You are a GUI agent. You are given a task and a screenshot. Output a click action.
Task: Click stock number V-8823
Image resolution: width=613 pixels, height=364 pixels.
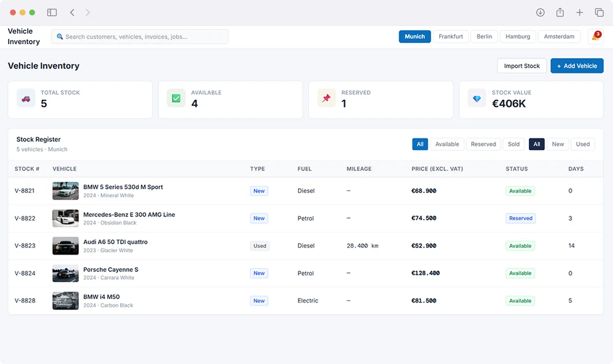[x=25, y=246]
